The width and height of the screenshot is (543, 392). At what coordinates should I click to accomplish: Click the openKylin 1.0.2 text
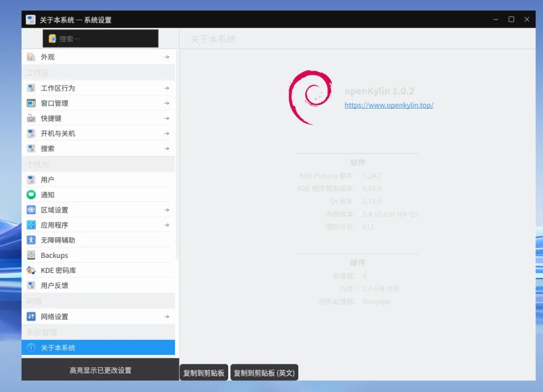pos(379,91)
